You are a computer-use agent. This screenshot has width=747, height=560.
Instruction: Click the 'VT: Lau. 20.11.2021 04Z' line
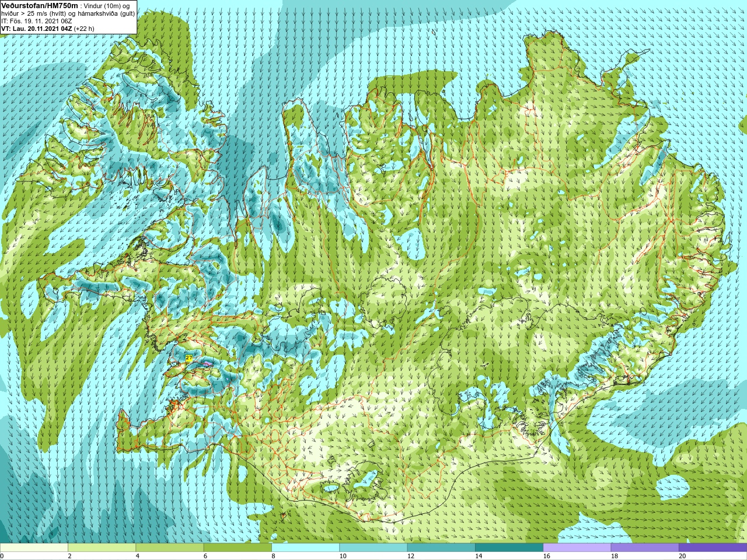pos(37,28)
